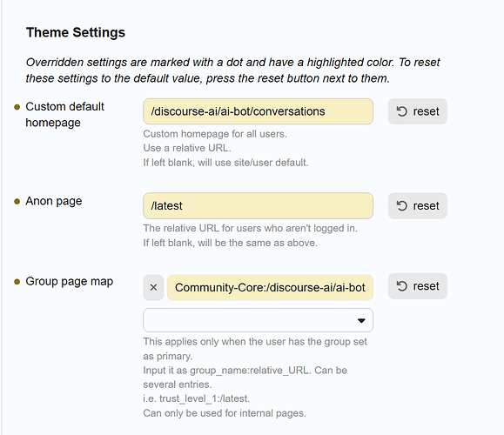Click the overridden dot beside Custom default homepage
The image size is (504, 435).
click(17, 107)
